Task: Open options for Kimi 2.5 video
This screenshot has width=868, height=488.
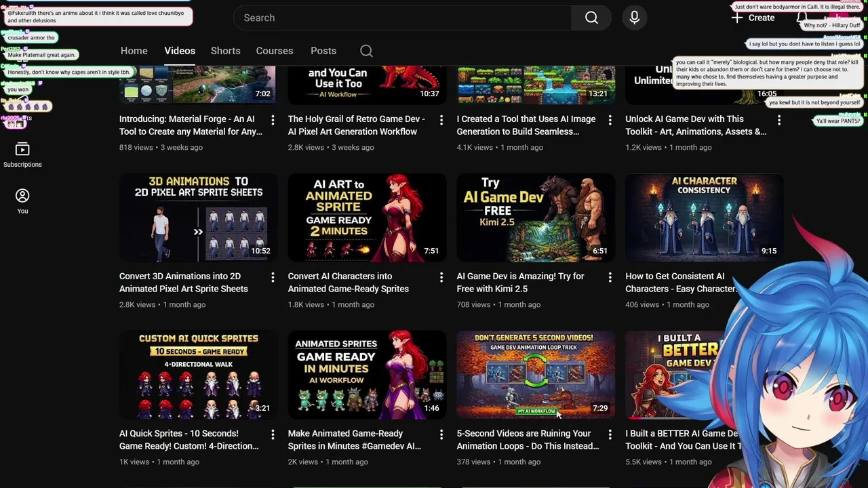Action: pos(610,277)
